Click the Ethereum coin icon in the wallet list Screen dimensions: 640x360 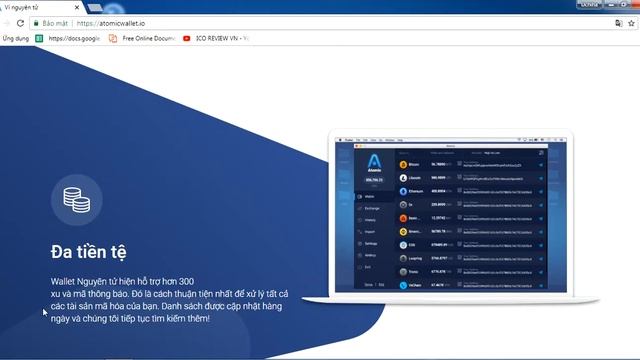point(403,191)
